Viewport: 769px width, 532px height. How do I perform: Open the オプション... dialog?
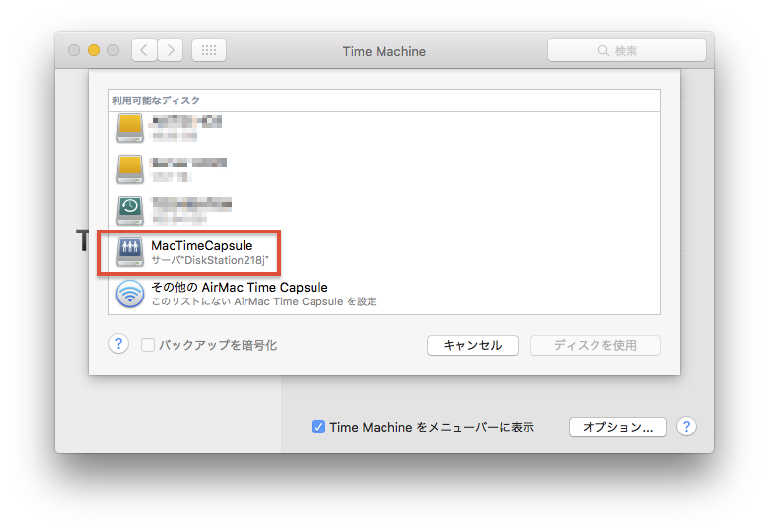tap(618, 427)
